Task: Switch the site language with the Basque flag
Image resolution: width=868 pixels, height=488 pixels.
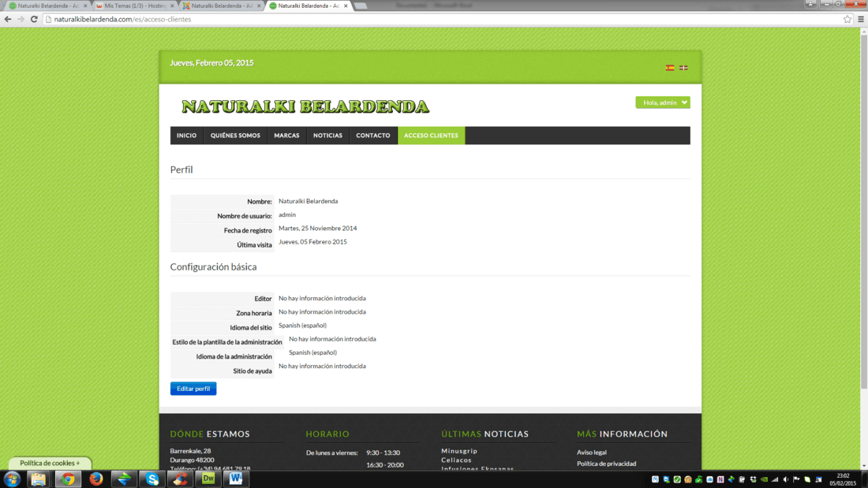Action: (x=683, y=68)
